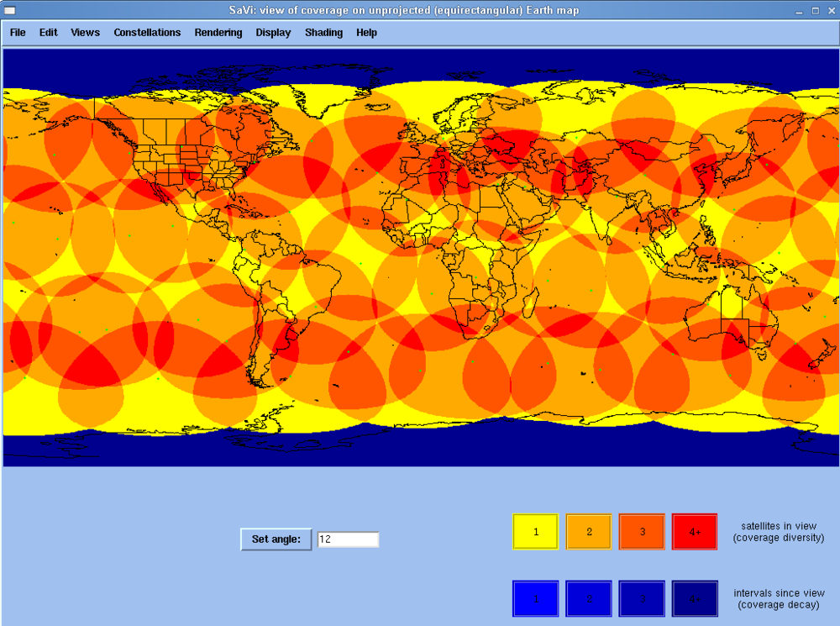The height and width of the screenshot is (626, 840).
Task: Click the bright blue 1 interval decay swatch
Action: coord(536,598)
